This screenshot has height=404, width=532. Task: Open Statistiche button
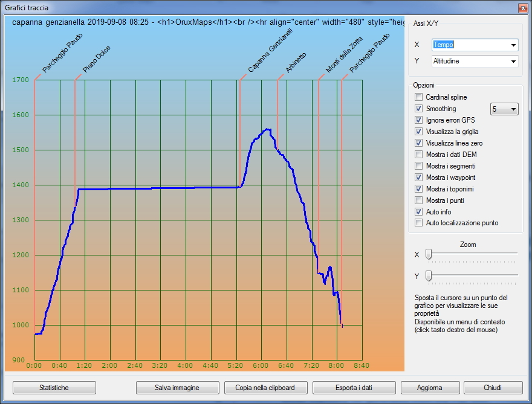[54, 388]
